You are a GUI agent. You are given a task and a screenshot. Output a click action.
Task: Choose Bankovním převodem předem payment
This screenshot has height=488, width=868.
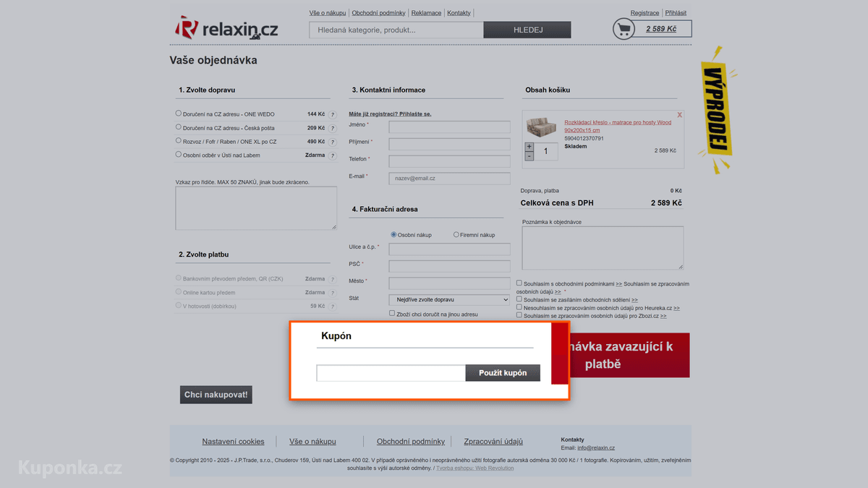click(179, 278)
